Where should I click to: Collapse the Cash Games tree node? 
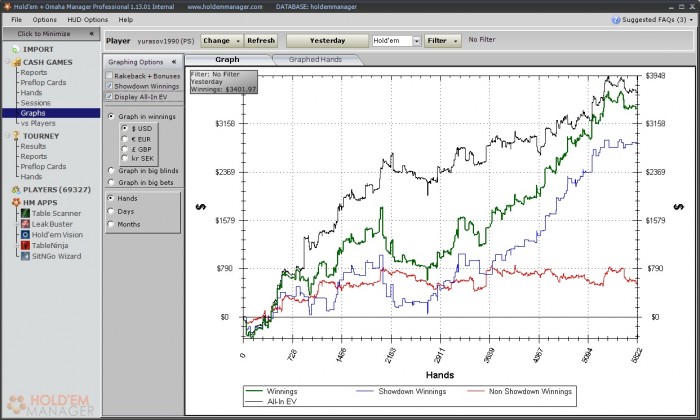pos(8,62)
